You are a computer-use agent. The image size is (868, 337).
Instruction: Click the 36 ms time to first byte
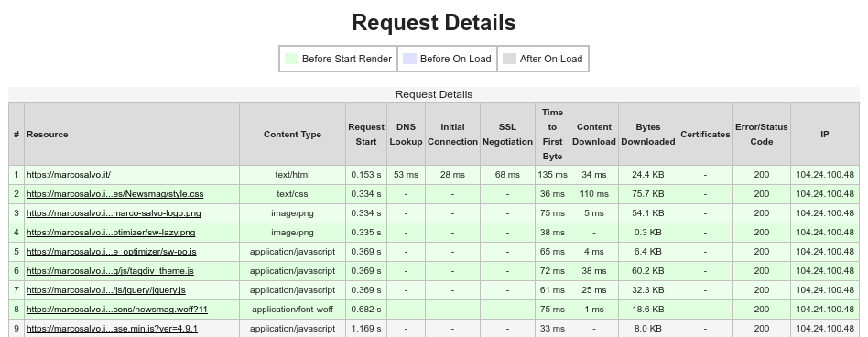pyautogui.click(x=552, y=194)
